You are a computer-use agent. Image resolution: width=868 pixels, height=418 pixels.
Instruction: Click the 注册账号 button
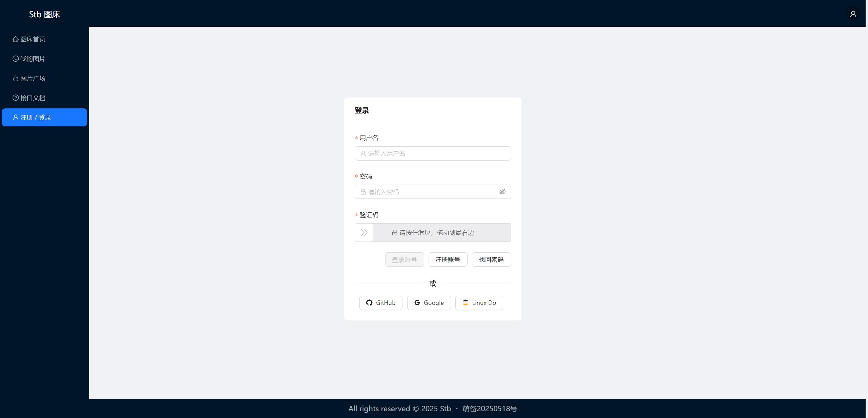[448, 259]
